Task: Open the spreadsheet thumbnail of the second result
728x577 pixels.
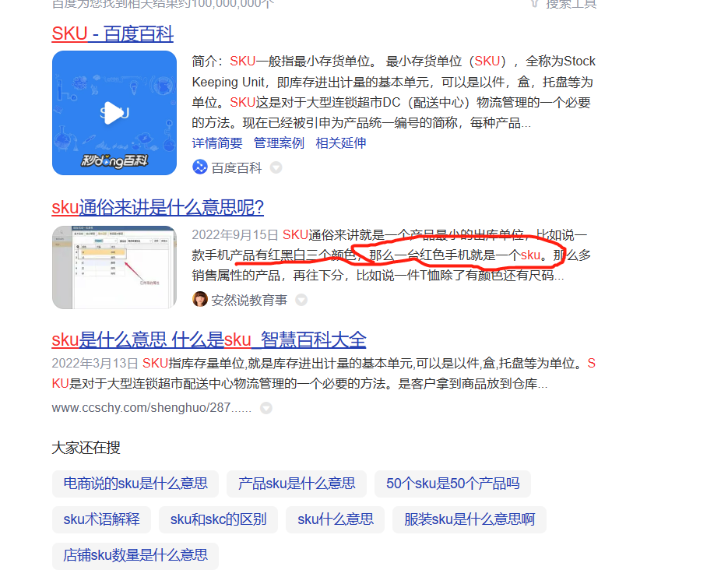Action: point(114,267)
